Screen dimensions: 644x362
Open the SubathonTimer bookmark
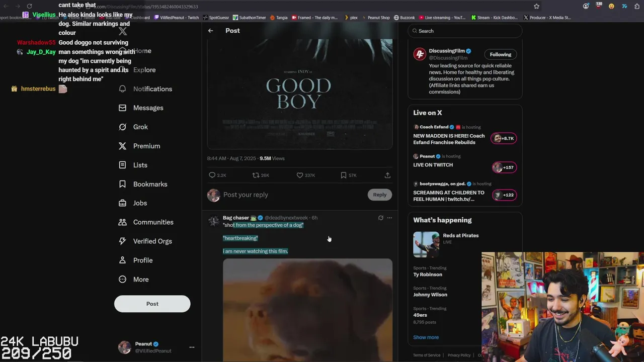(250, 18)
